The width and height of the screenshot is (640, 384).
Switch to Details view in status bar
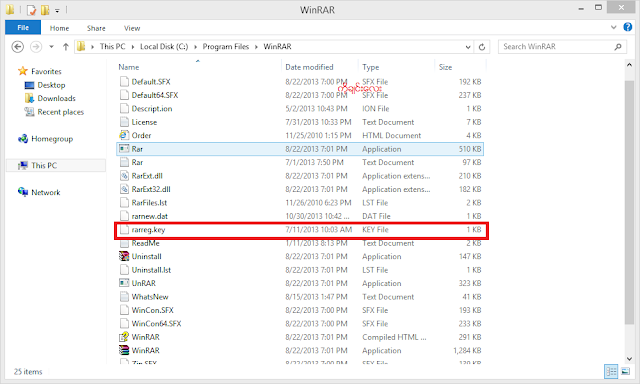[611, 371]
